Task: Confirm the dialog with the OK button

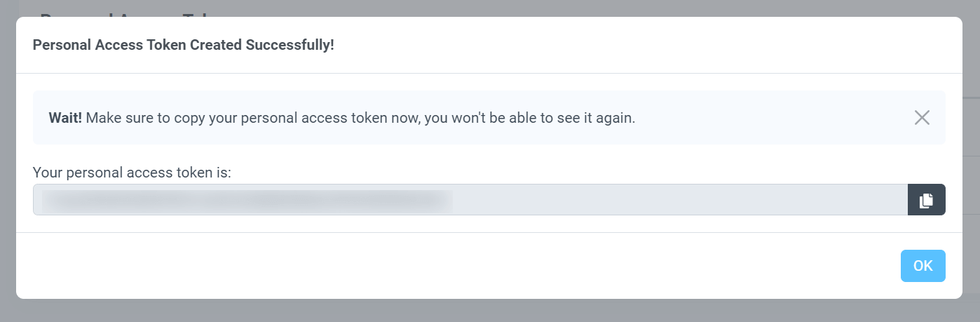Action: click(x=923, y=266)
